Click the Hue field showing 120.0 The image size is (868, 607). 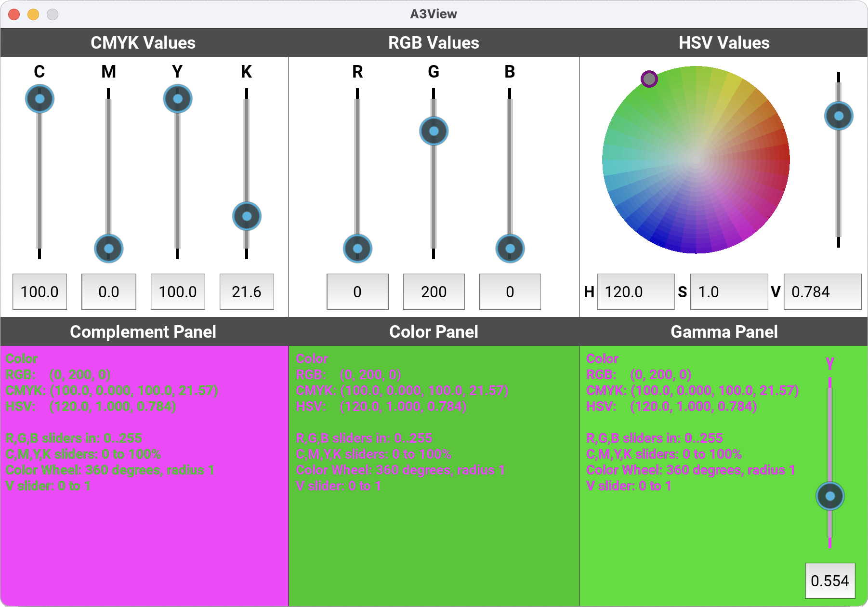click(x=635, y=292)
